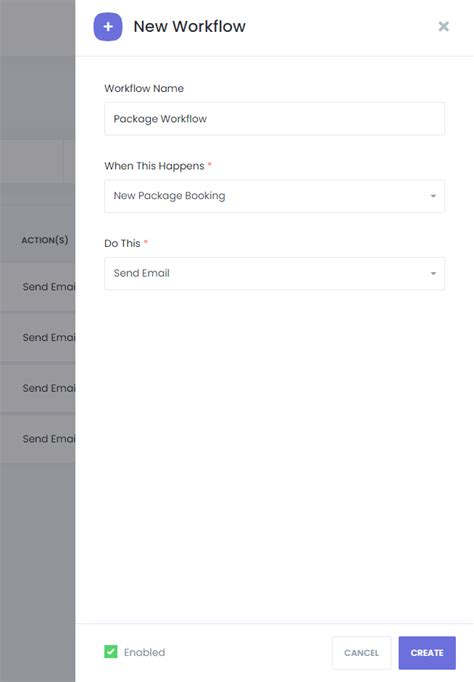Select the second Send Email row in background

point(38,337)
